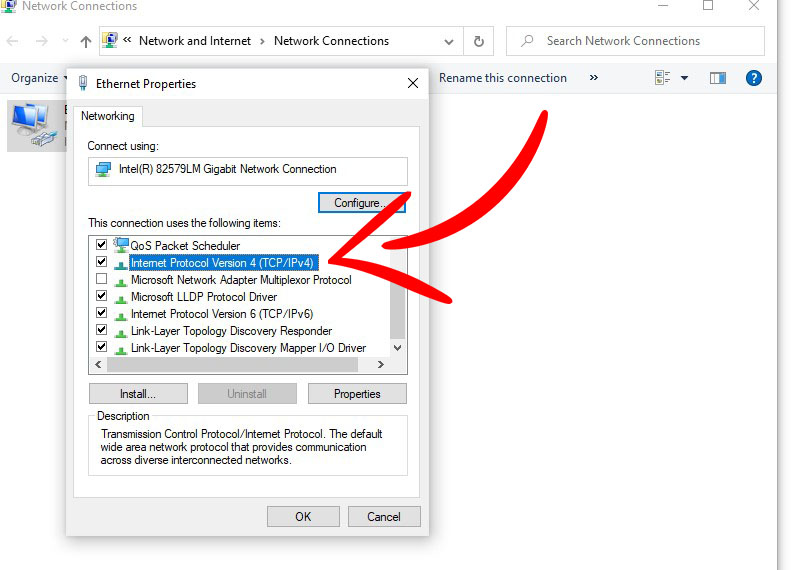Viewport: 796px width, 570px height.
Task: Focus the Search Network Connections field
Action: pyautogui.click(x=635, y=41)
